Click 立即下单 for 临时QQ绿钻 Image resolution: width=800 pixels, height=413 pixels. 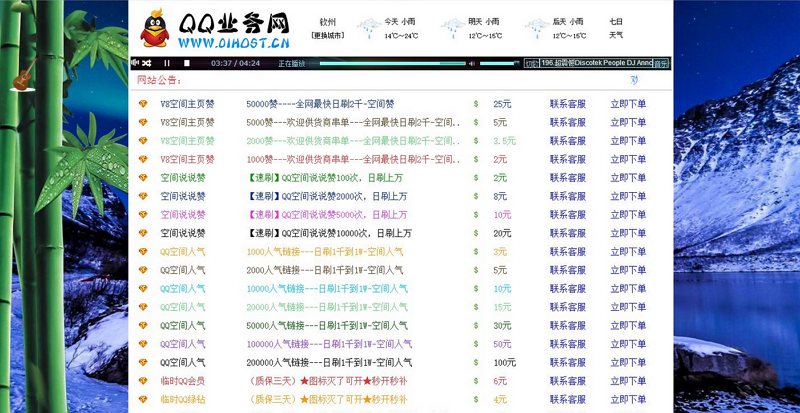pos(628,399)
